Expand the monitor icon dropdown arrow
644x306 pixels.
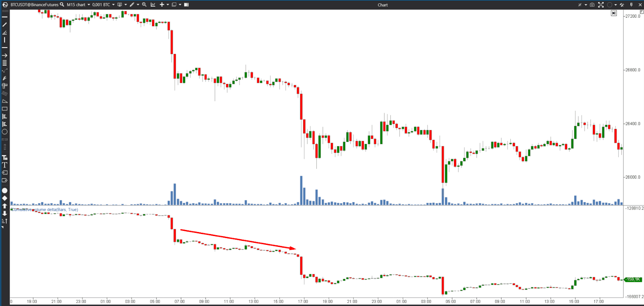point(126,4)
